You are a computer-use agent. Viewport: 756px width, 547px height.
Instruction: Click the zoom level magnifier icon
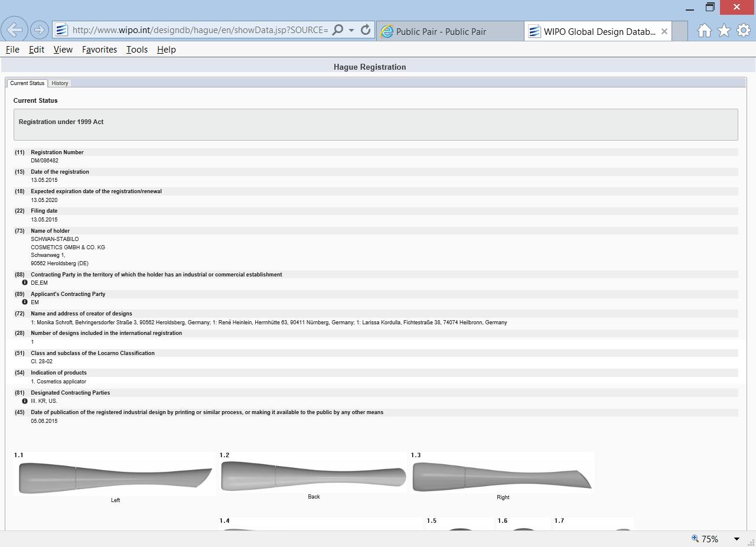pyautogui.click(x=695, y=538)
